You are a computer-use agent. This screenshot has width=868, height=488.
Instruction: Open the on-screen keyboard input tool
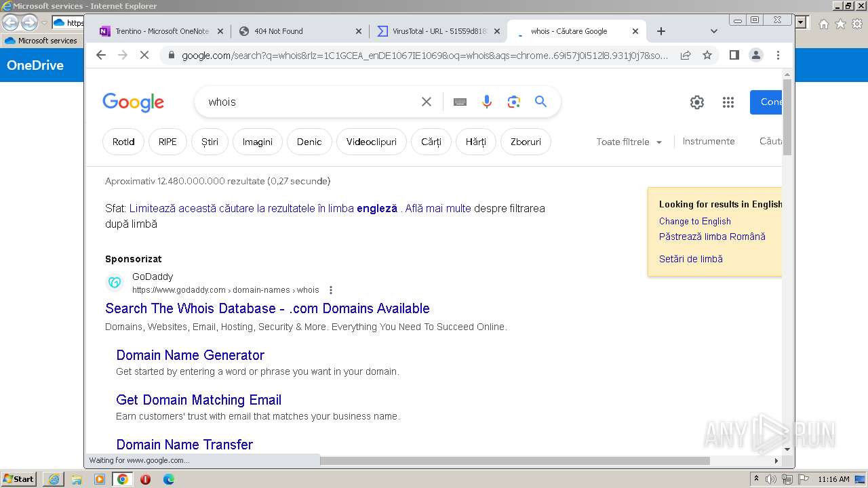click(460, 102)
